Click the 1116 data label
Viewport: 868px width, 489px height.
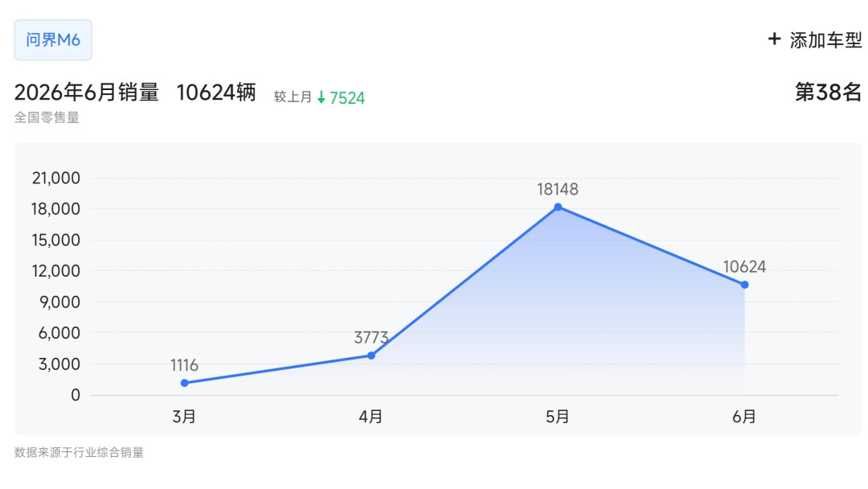pyautogui.click(x=184, y=365)
